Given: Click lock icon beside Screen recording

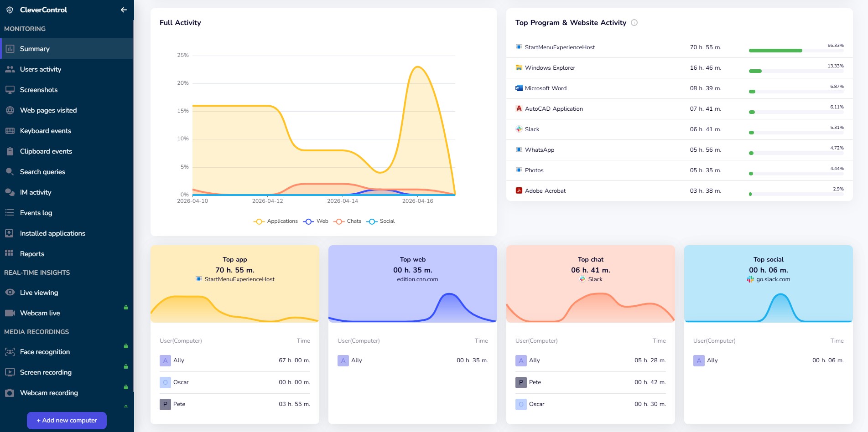Looking at the screenshot, I should click(x=126, y=366).
